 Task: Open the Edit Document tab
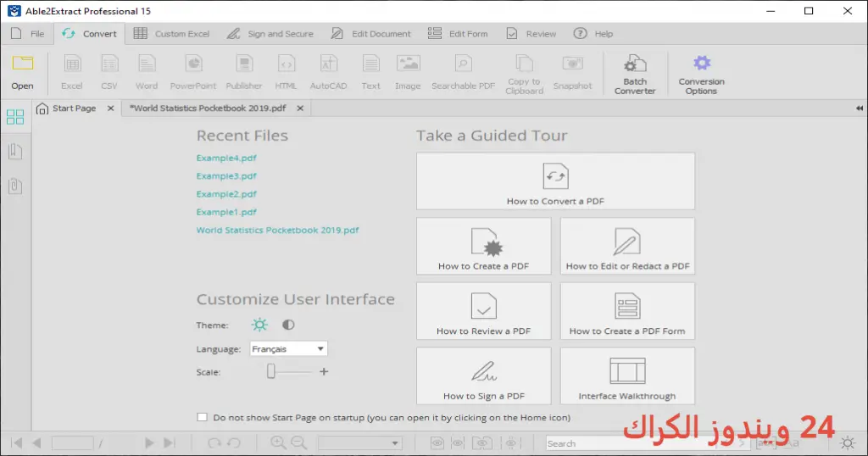point(371,34)
